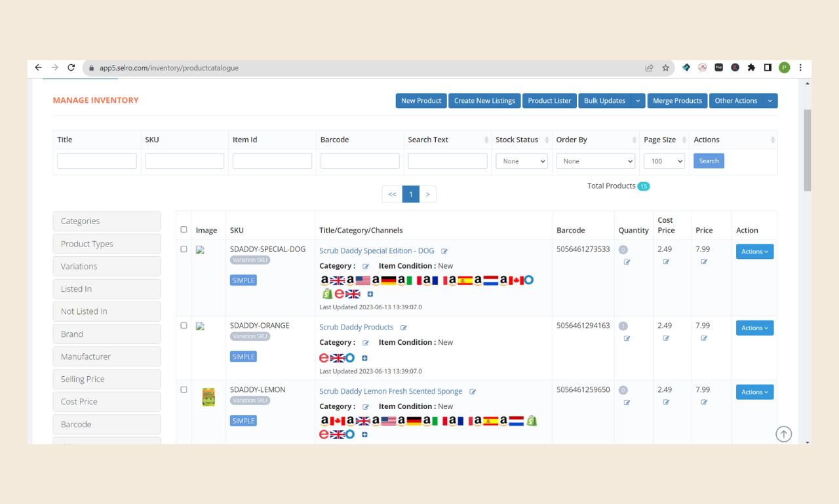
Task: Open Order By dropdown filter
Action: coord(596,161)
